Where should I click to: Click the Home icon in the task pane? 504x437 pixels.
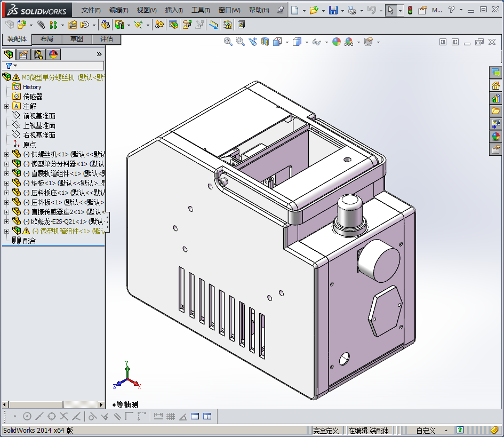[x=496, y=85]
